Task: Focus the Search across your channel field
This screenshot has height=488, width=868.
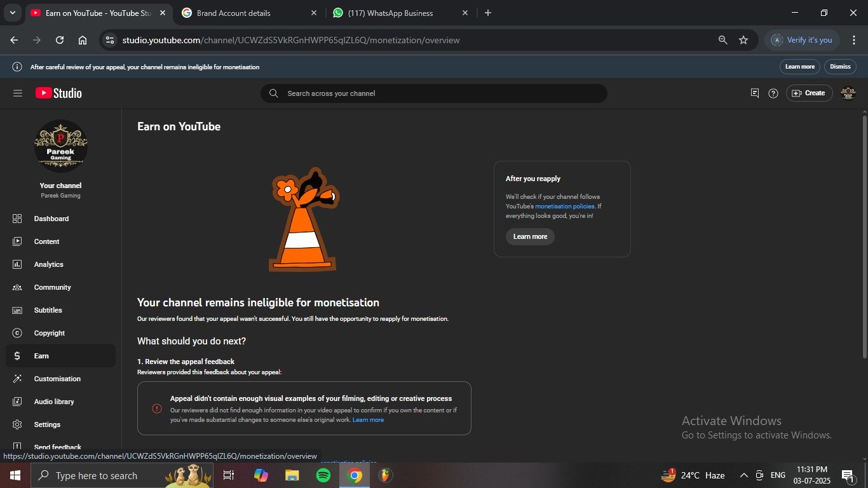Action: 434,93
